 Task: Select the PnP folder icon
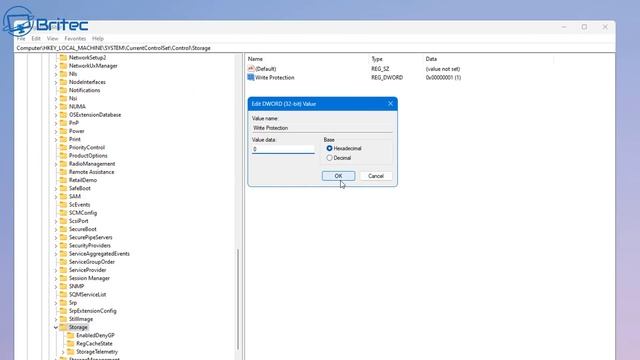pos(63,123)
